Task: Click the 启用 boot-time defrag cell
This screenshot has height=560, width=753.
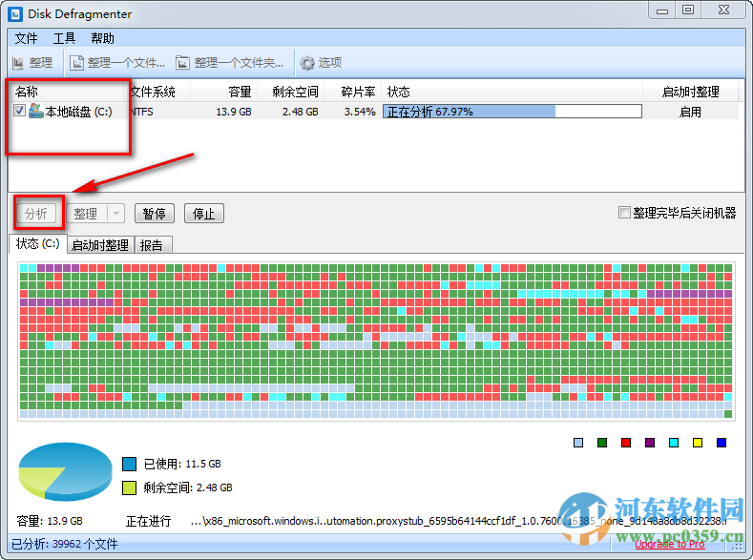Action: [690, 112]
